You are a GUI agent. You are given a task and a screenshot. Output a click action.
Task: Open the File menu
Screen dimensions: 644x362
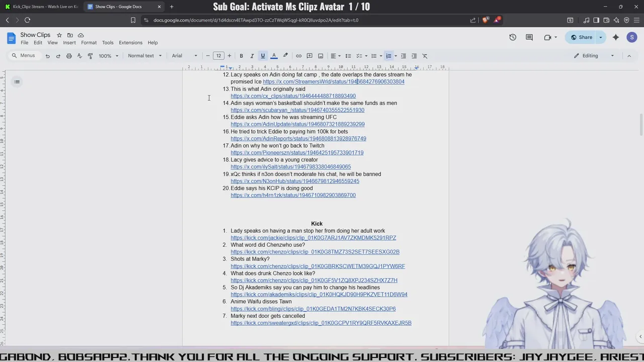click(24, 43)
